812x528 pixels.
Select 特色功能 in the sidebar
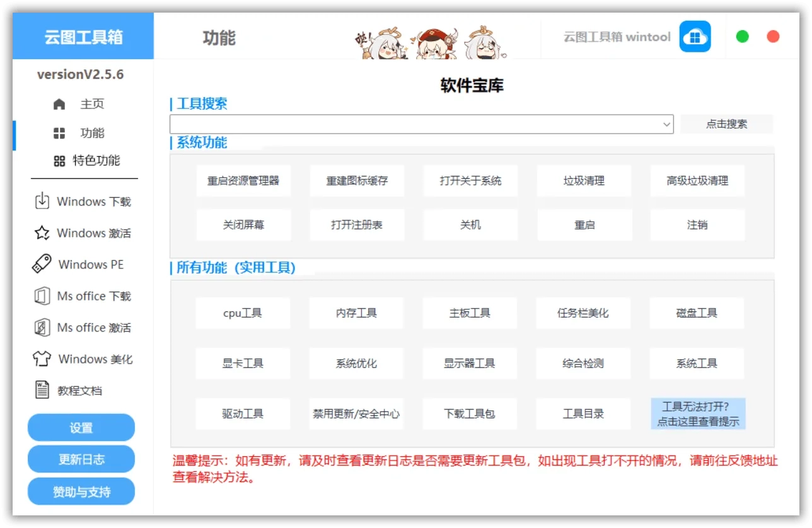96,161
